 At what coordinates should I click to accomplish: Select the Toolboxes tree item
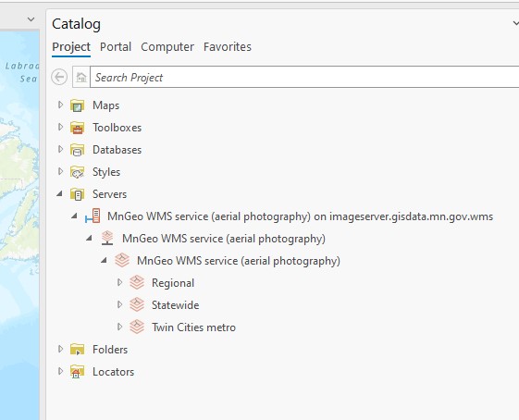click(117, 128)
